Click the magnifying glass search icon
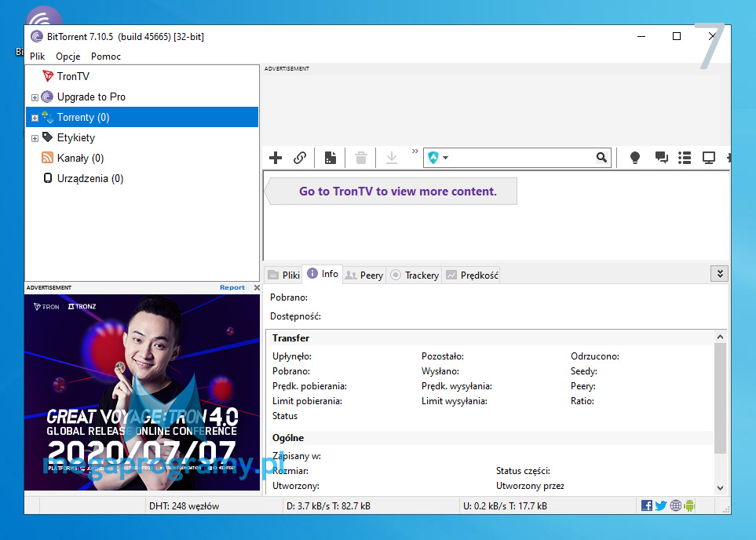The width and height of the screenshot is (756, 540). pyautogui.click(x=601, y=158)
